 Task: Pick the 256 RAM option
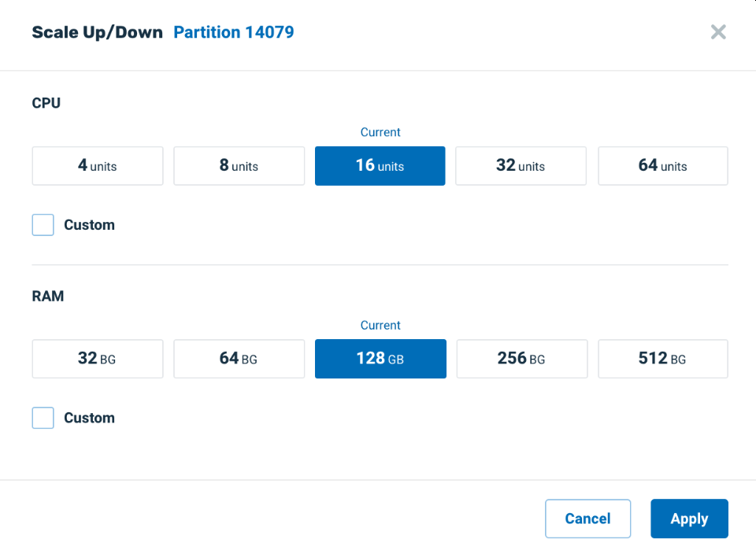521,359
